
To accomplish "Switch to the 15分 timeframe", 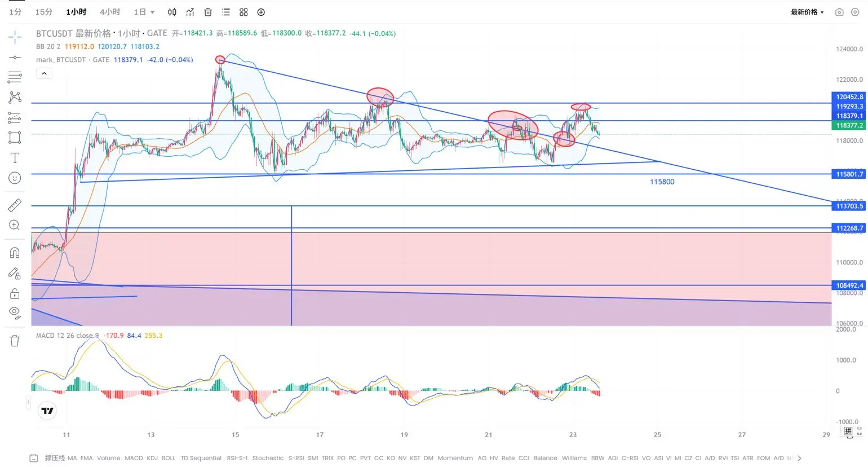I will click(43, 12).
